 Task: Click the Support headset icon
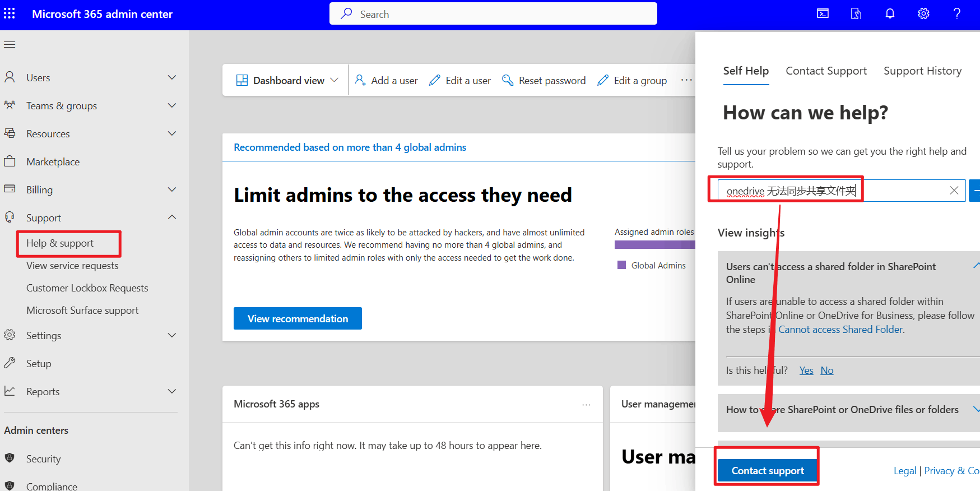(10, 217)
